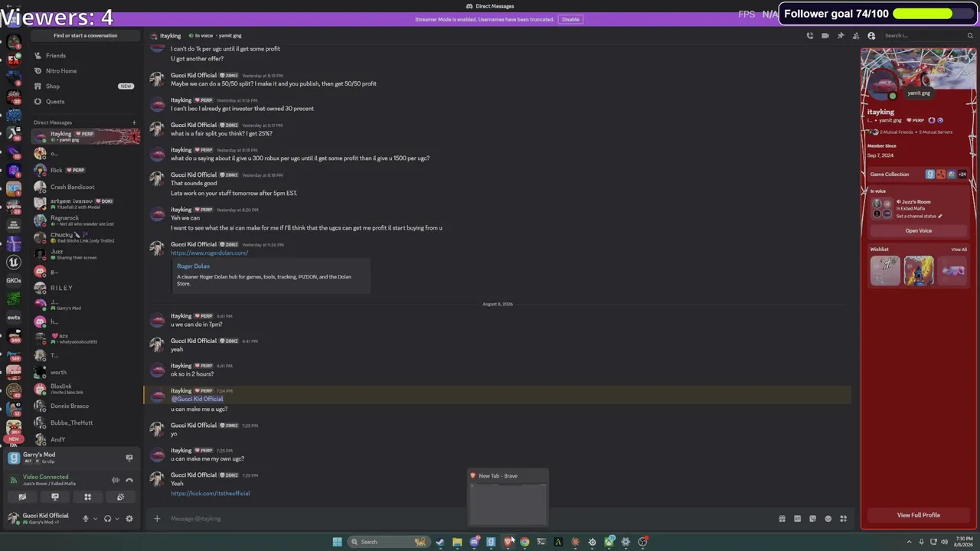Share your screen from voice panel
The height and width of the screenshot is (551, 980).
[55, 497]
